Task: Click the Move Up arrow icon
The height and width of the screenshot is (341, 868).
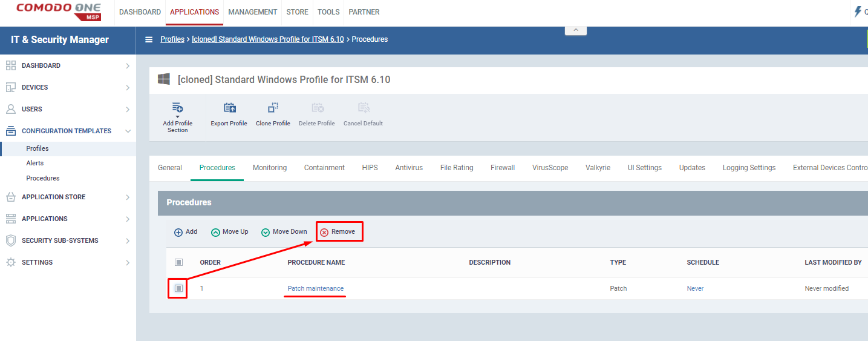Action: 215,232
